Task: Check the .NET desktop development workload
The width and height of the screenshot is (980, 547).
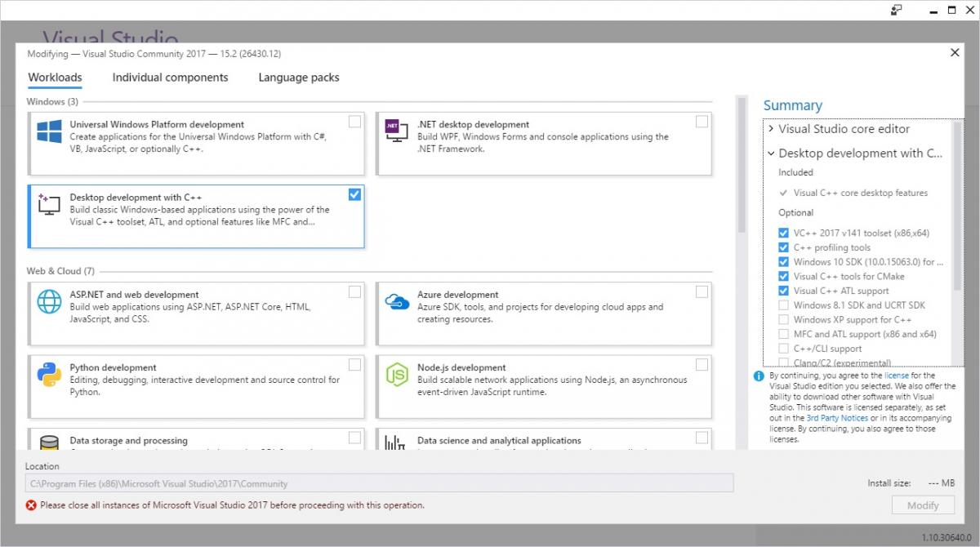Action: pos(702,122)
